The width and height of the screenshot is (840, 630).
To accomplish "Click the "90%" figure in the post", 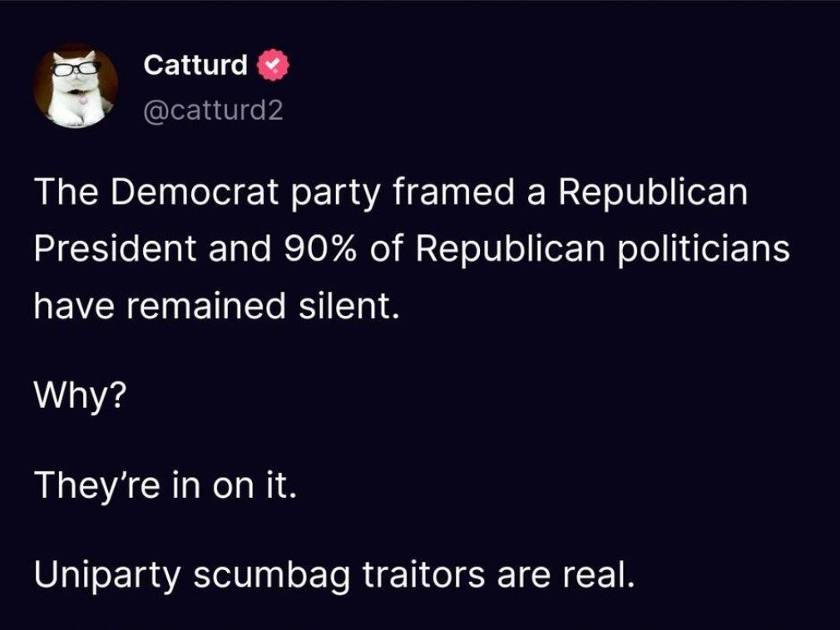I will pyautogui.click(x=319, y=249).
